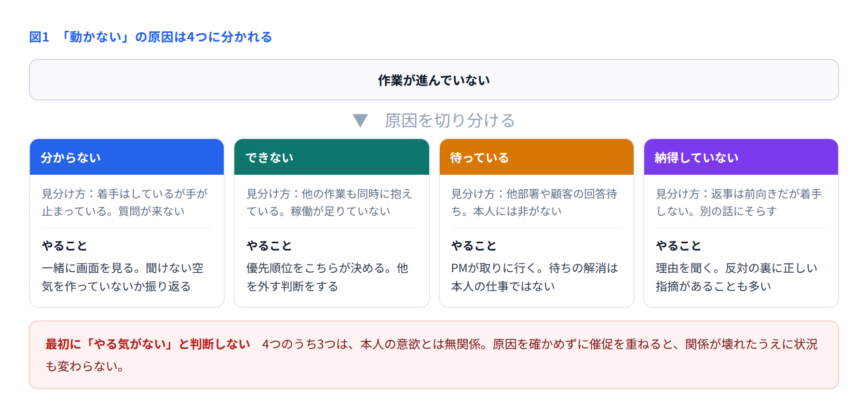Image resolution: width=868 pixels, height=419 pixels.
Task: Click the text 着手はしているが手が止まっている
Action: [124, 202]
